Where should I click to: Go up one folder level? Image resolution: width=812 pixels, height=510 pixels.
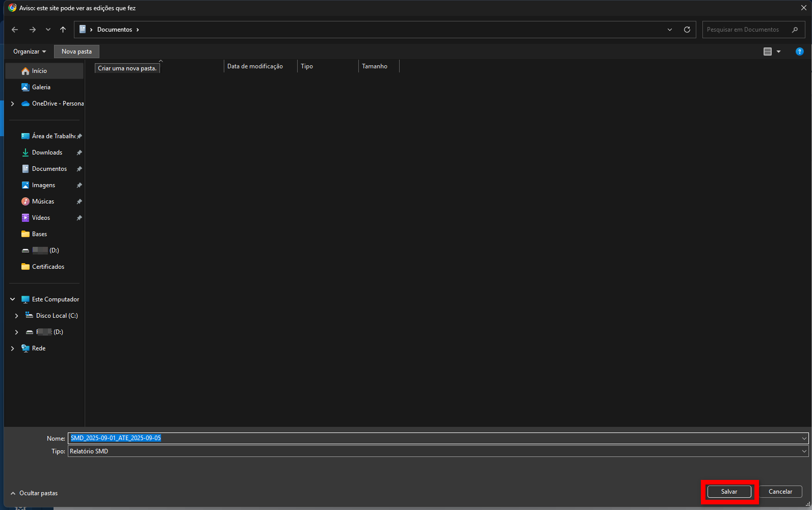tap(63, 30)
